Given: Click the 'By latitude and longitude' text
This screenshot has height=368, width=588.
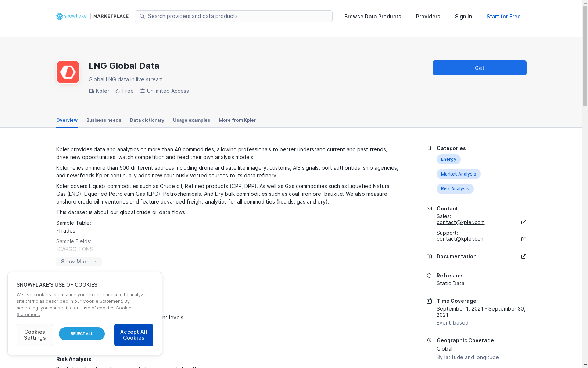Looking at the screenshot, I should (468, 357).
